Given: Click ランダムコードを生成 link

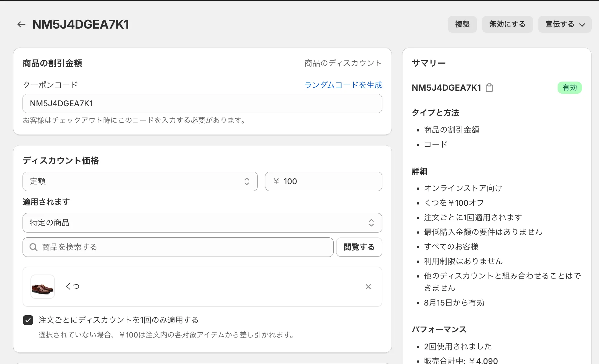Looking at the screenshot, I should [x=343, y=85].
